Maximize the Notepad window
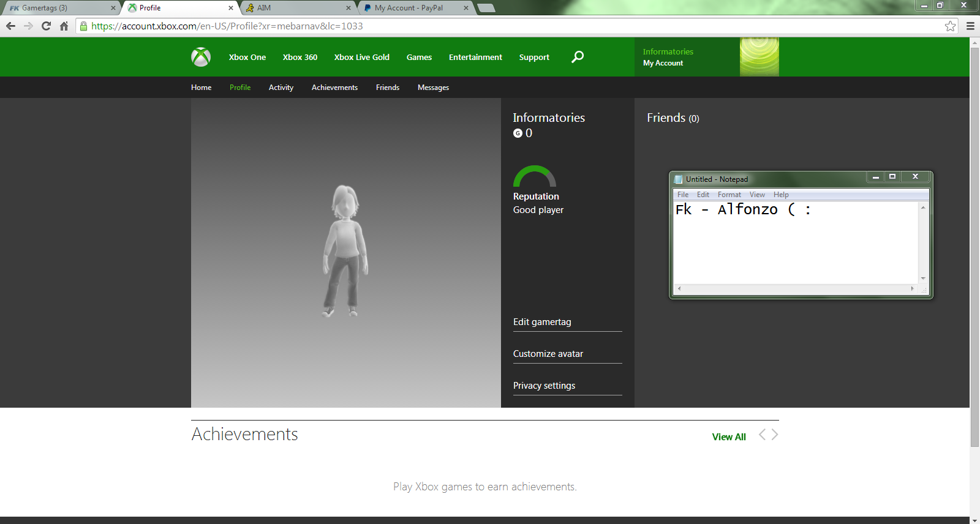Image resolution: width=980 pixels, height=524 pixels. point(892,177)
